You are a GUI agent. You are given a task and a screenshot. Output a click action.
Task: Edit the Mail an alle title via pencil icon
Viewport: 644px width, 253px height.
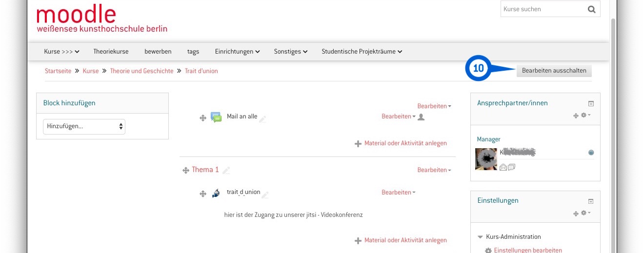tap(263, 118)
